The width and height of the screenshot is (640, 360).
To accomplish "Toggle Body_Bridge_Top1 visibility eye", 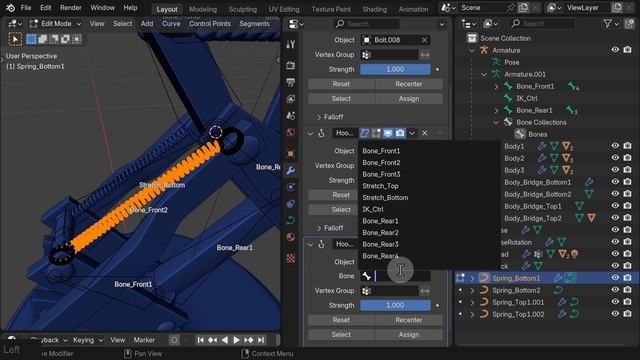I will [615, 206].
